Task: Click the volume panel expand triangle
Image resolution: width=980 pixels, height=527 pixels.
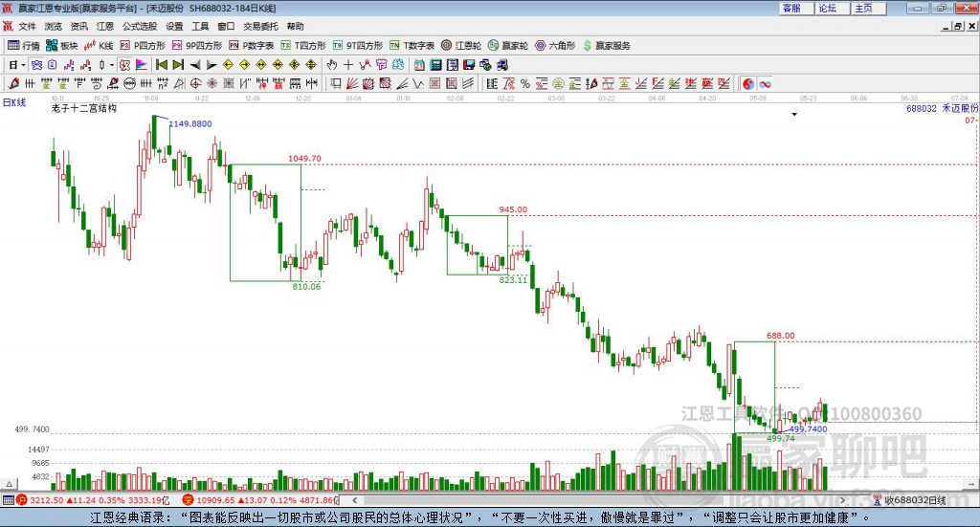Action: (x=9, y=484)
